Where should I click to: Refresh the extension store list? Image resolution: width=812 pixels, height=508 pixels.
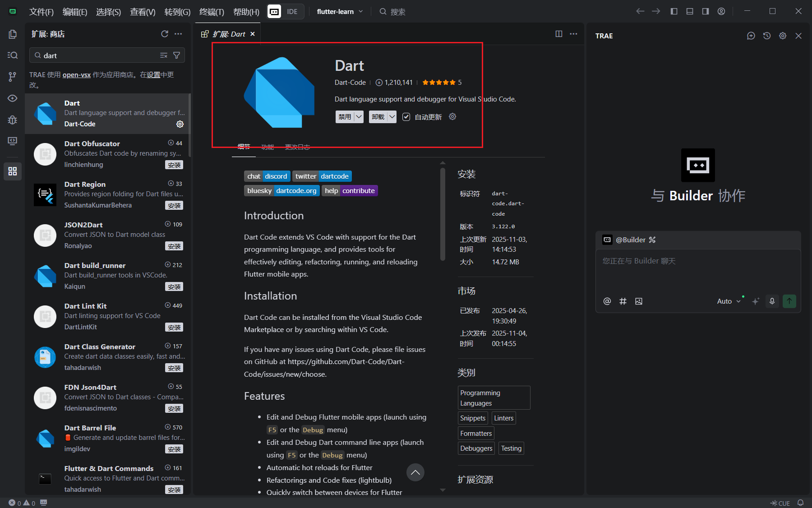click(165, 34)
